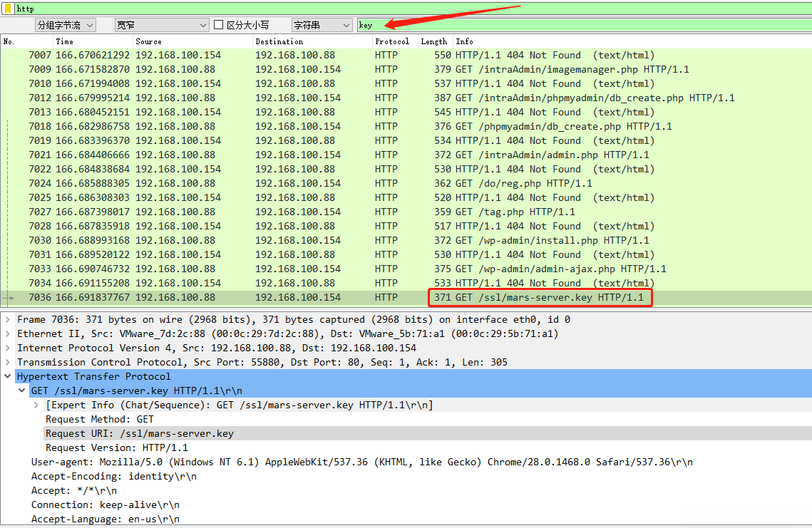Click the Ethernet II details line text
Screen dimensions: 812x528
[287, 334]
